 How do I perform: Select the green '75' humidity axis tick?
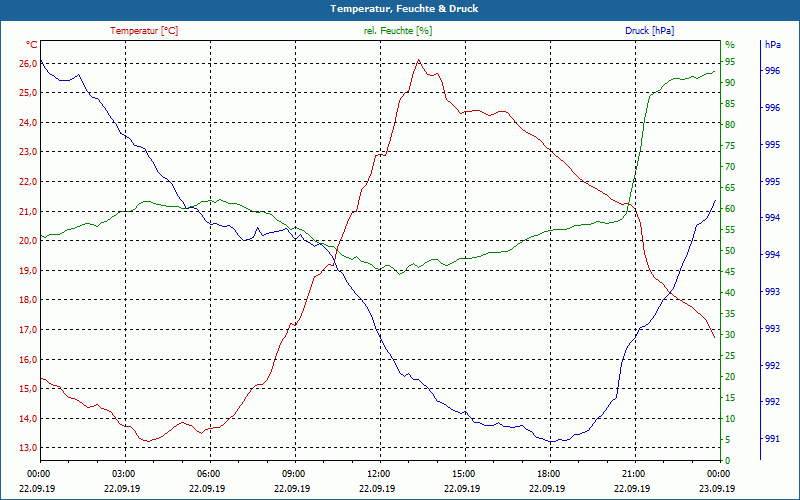tap(730, 146)
